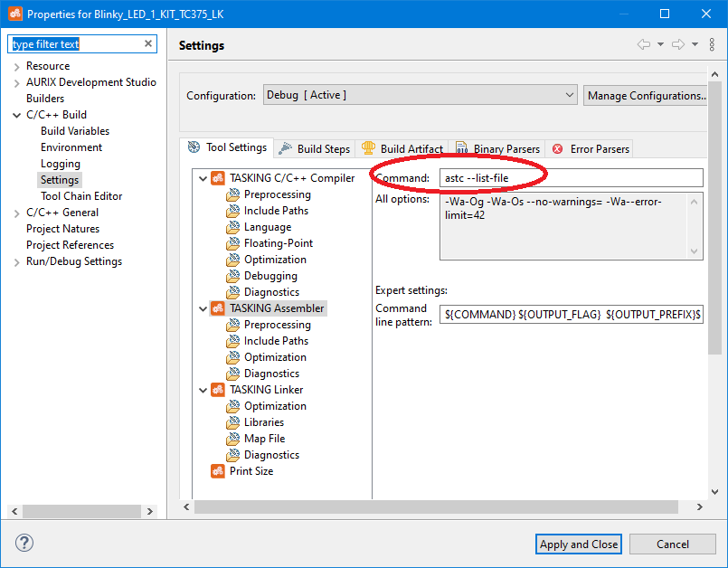Click the Floating-Point option icon
The image size is (728, 568).
(x=233, y=244)
